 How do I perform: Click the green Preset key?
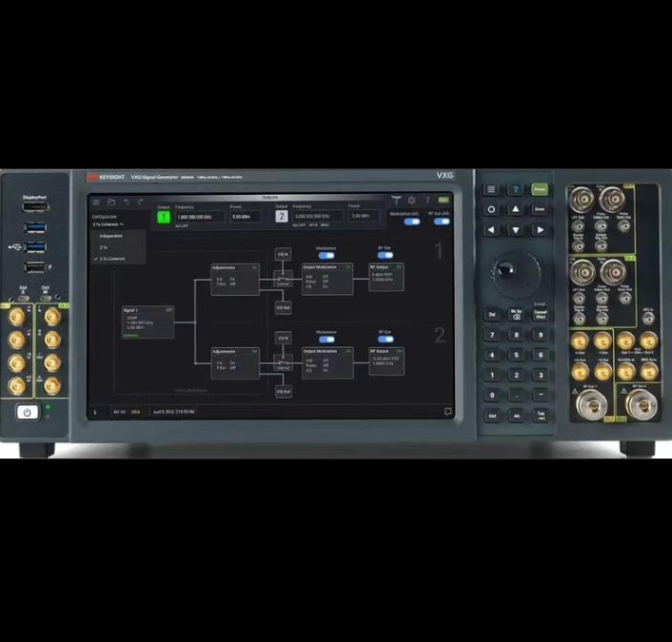coord(540,189)
